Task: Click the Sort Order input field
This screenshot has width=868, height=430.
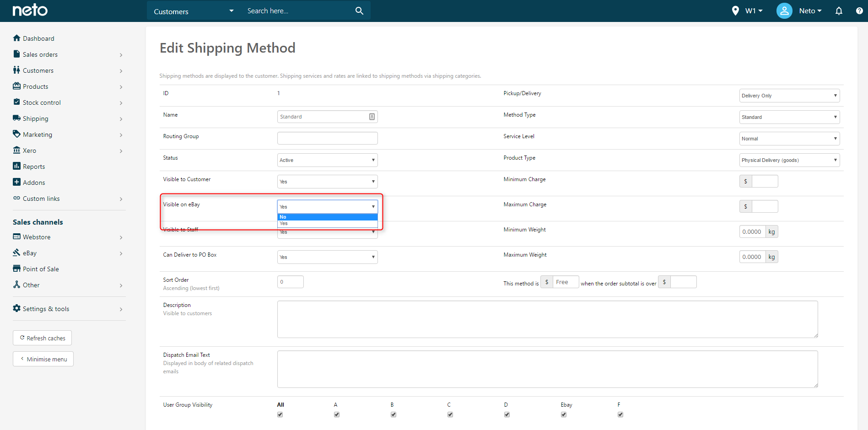Action: [290, 282]
